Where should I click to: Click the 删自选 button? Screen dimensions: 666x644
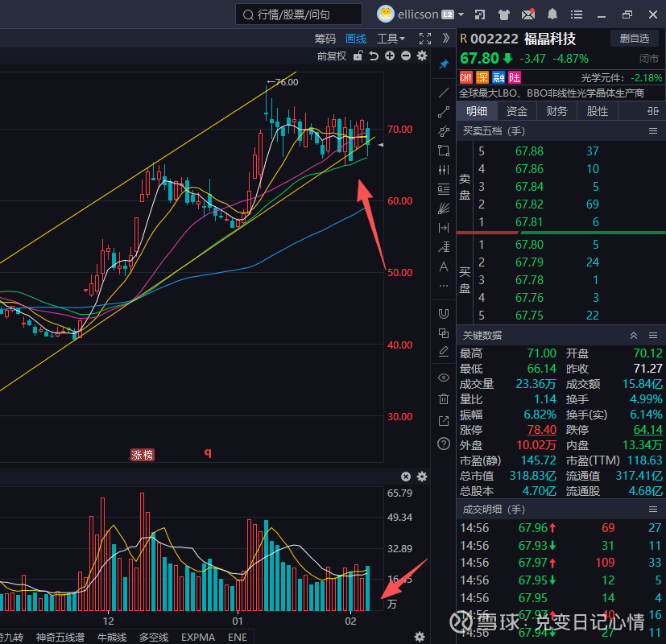pyautogui.click(x=634, y=38)
